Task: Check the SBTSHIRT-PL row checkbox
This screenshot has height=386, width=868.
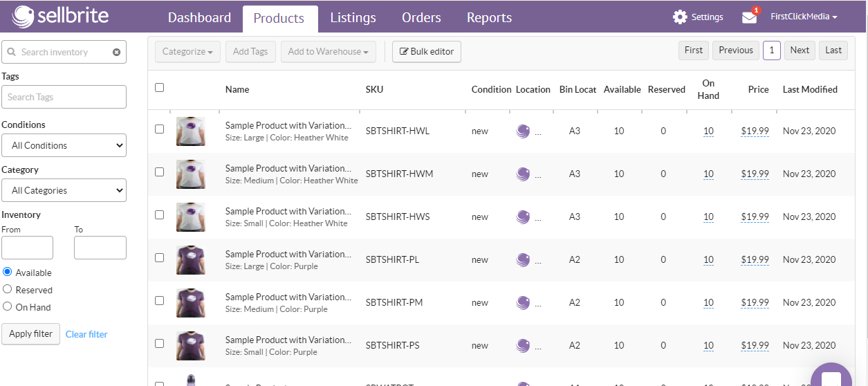Action: coord(160,258)
